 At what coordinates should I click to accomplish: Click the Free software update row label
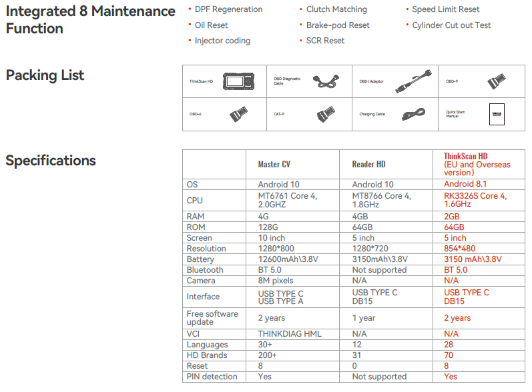(212, 318)
